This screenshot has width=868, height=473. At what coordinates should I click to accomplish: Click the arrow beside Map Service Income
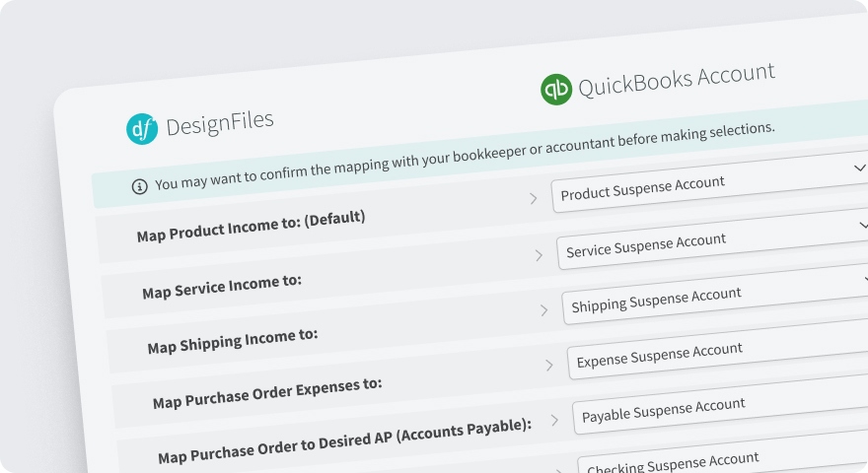pyautogui.click(x=539, y=255)
